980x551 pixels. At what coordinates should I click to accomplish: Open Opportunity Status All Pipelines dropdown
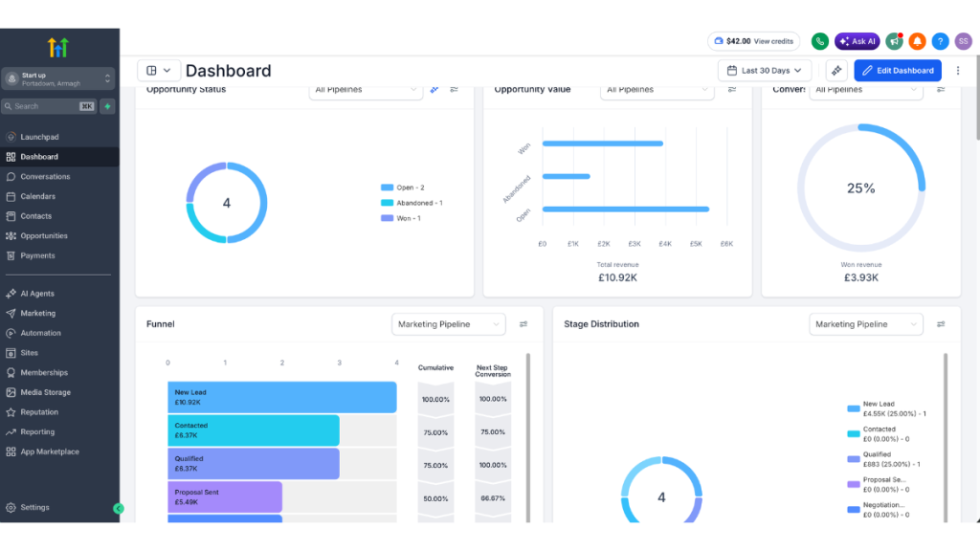click(x=366, y=90)
